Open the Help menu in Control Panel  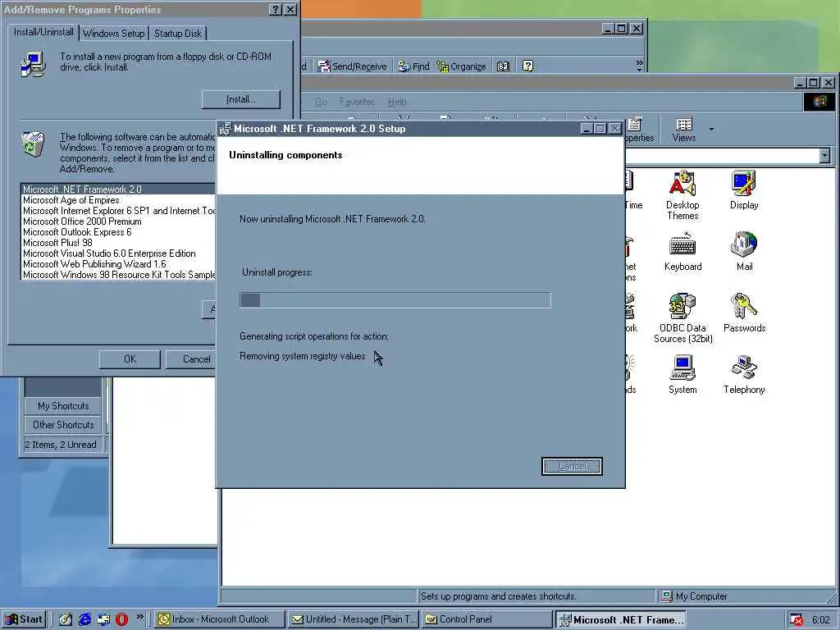397,101
